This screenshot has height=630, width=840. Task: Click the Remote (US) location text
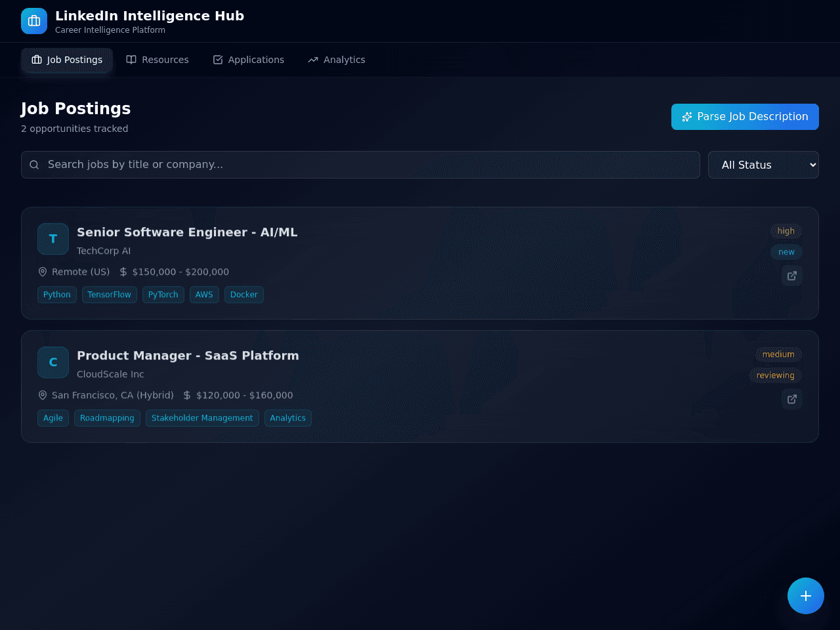tap(81, 272)
